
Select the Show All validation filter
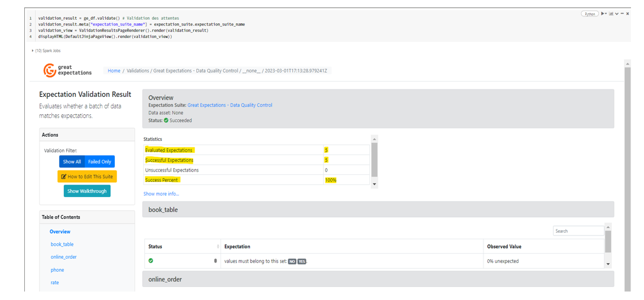72,161
